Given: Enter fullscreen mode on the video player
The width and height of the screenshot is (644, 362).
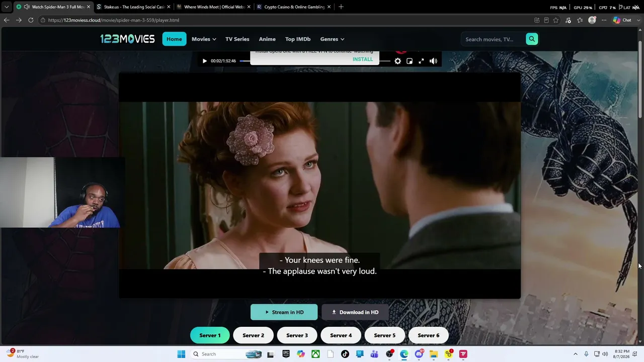Looking at the screenshot, I should 421,61.
